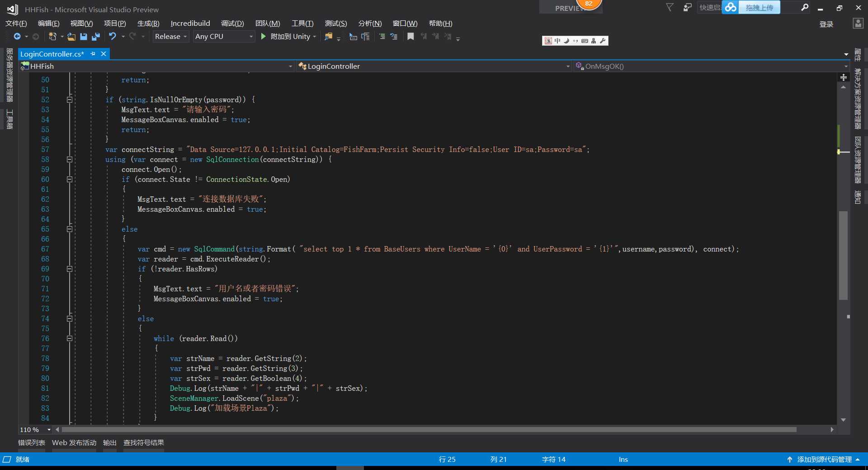Open the 调试(D) debug menu
The image size is (868, 470).
tap(232, 24)
